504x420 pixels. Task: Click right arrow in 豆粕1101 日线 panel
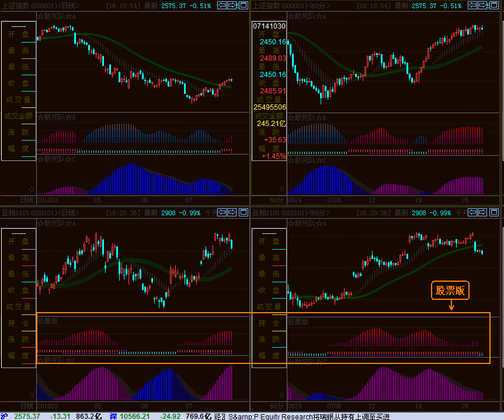232,212
